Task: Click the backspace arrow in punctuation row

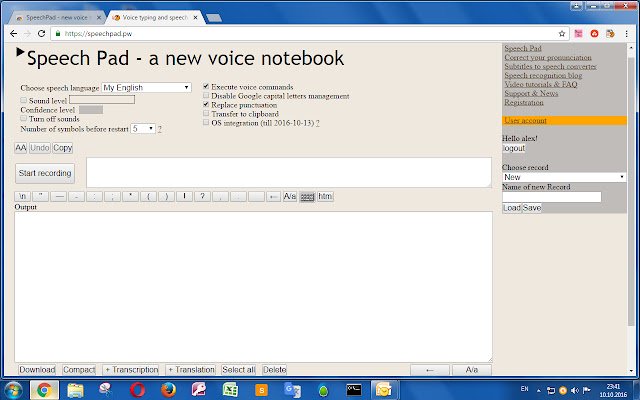Action: (273, 196)
